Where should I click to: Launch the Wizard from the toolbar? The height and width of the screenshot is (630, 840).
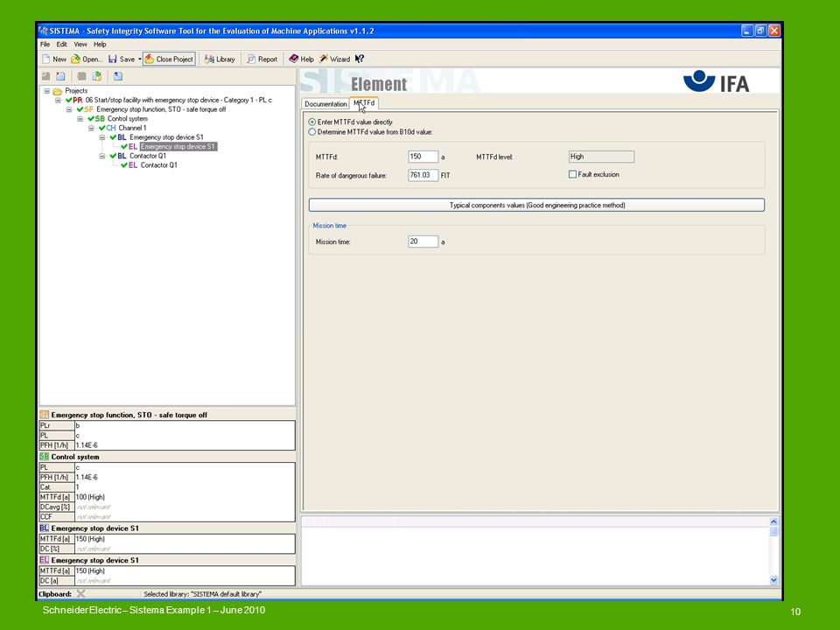pyautogui.click(x=335, y=59)
